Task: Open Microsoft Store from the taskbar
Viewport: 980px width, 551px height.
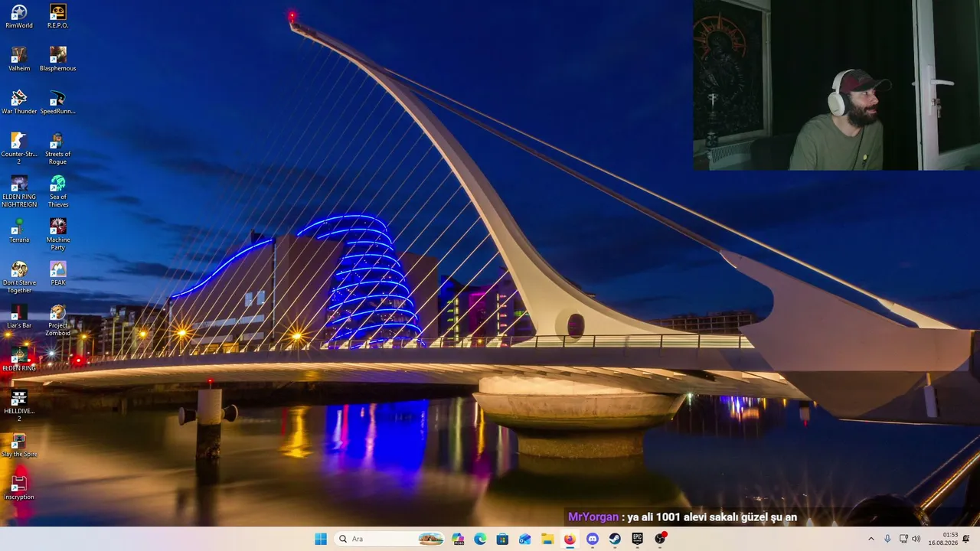Action: click(x=502, y=539)
